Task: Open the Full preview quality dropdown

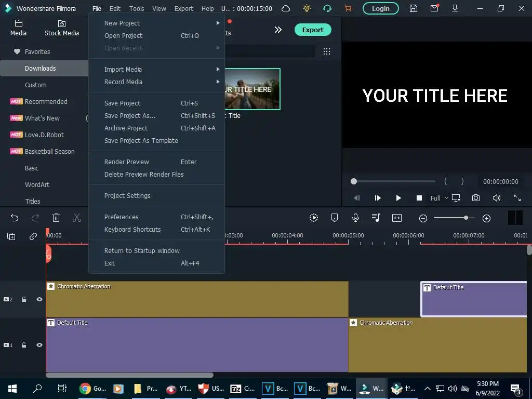Action: click(440, 198)
